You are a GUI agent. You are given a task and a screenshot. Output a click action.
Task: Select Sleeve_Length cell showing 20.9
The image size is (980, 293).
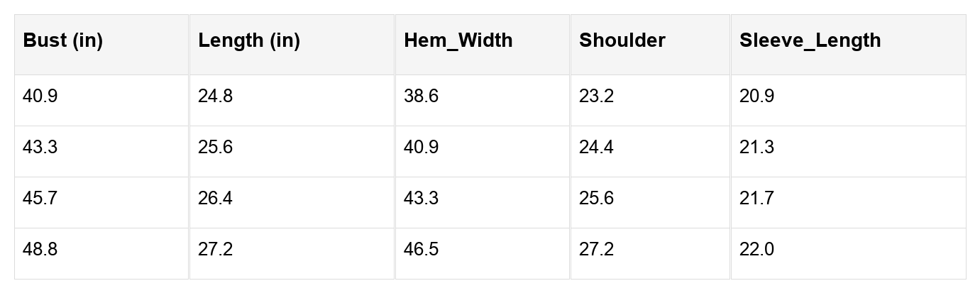756,96
